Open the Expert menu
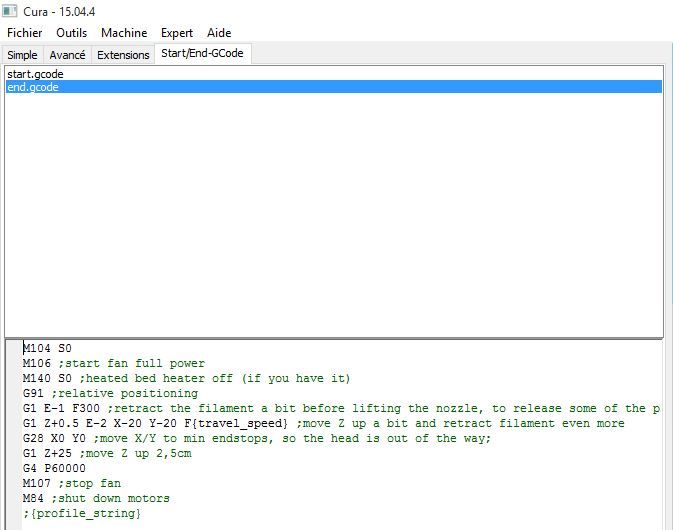 point(176,33)
